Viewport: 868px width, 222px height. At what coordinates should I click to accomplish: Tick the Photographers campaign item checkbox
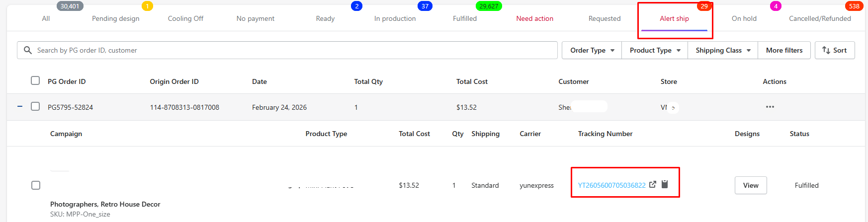[36, 185]
